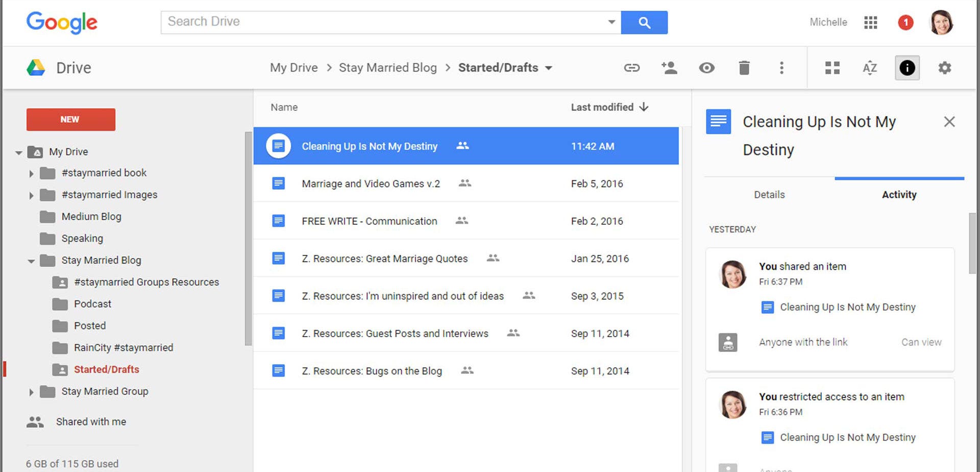Click the red notifications badge
The width and height of the screenshot is (980, 472).
[905, 22]
